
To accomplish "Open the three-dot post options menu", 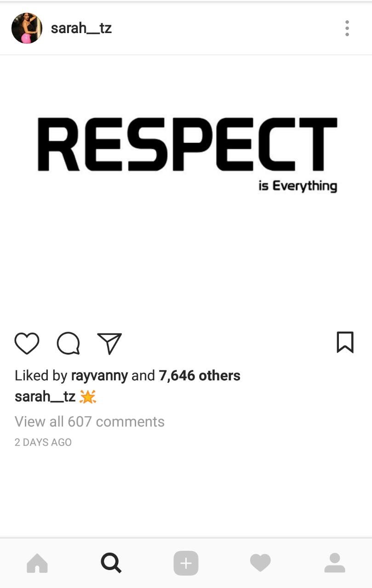I will pos(347,28).
